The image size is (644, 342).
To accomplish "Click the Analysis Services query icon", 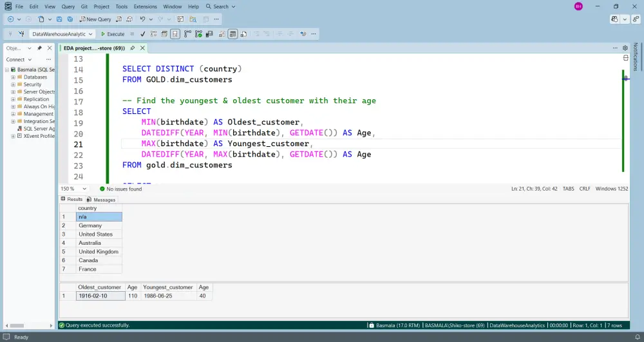I will [x=130, y=19].
